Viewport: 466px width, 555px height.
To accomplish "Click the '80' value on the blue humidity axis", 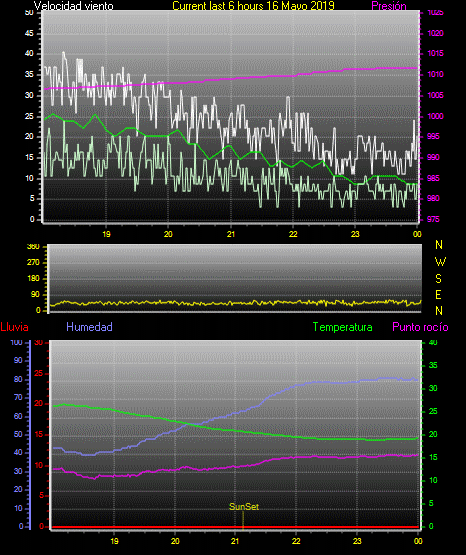I will point(18,379).
